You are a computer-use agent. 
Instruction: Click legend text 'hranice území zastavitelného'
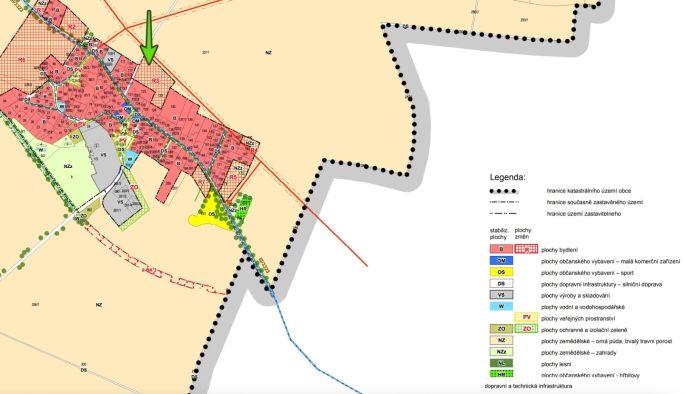584,214
